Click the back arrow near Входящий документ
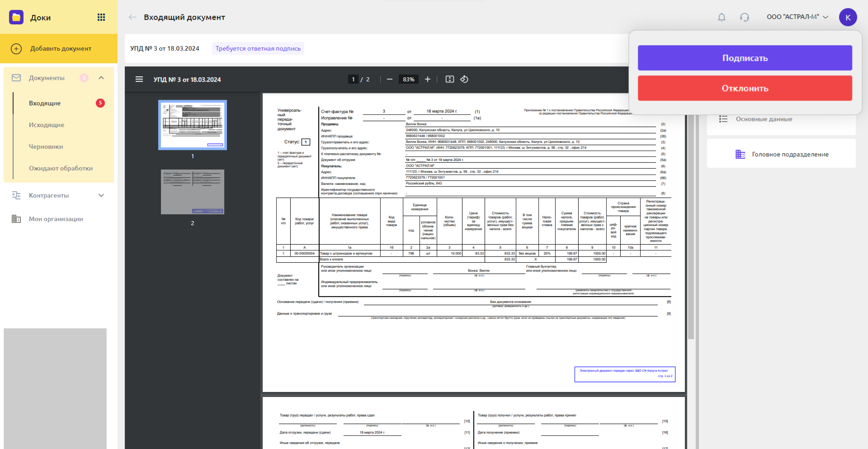This screenshot has height=449, width=868. point(133,17)
